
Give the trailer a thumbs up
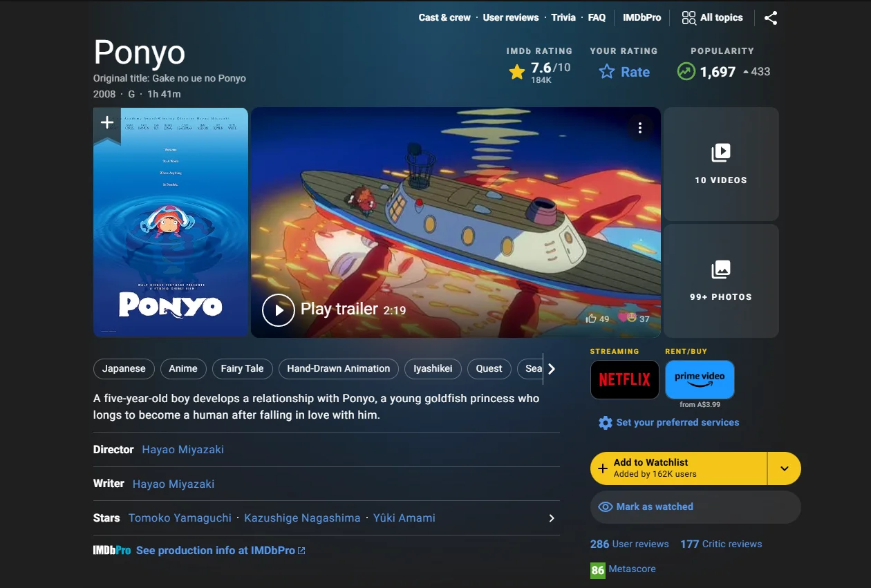[591, 318]
